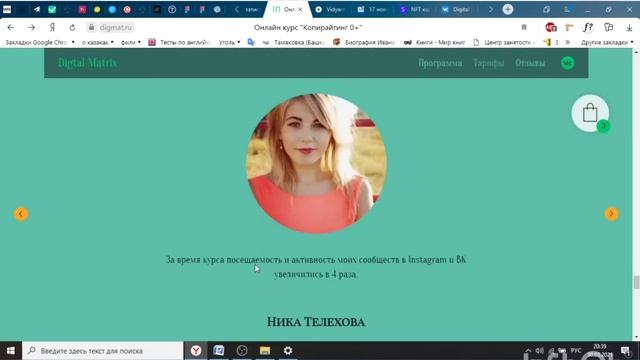
Task: Open Книги - Мир книг bookmark
Action: tap(434, 42)
